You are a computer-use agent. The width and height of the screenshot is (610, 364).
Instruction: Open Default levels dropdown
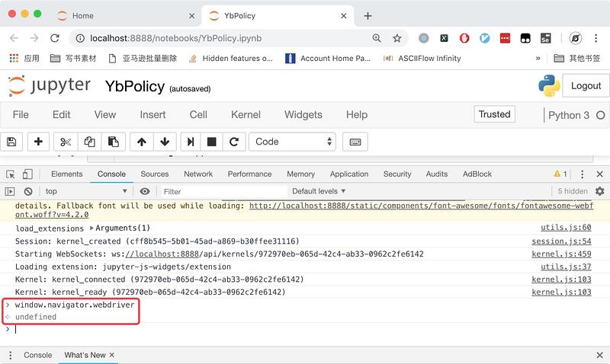(x=319, y=191)
